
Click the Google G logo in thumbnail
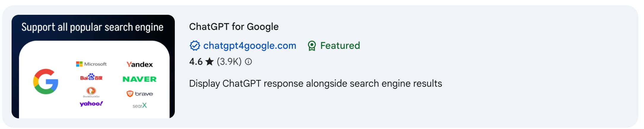click(46, 81)
